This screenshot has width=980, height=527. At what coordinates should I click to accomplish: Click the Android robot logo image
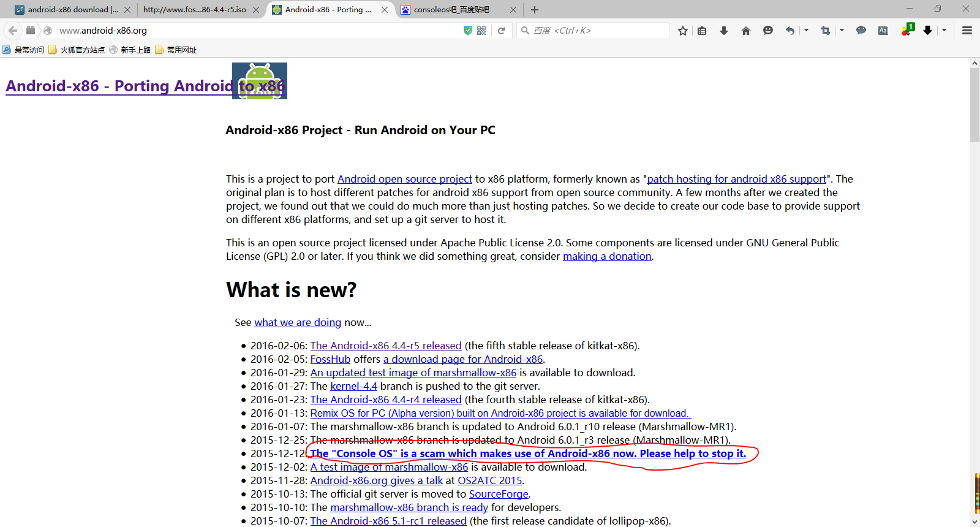click(x=260, y=81)
